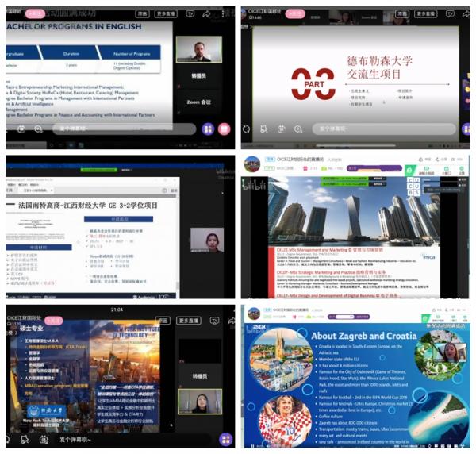This screenshot has height=454, width=476.
Task: Open danmaku settings icon in Bachelor Programs stream
Action: 21,129
